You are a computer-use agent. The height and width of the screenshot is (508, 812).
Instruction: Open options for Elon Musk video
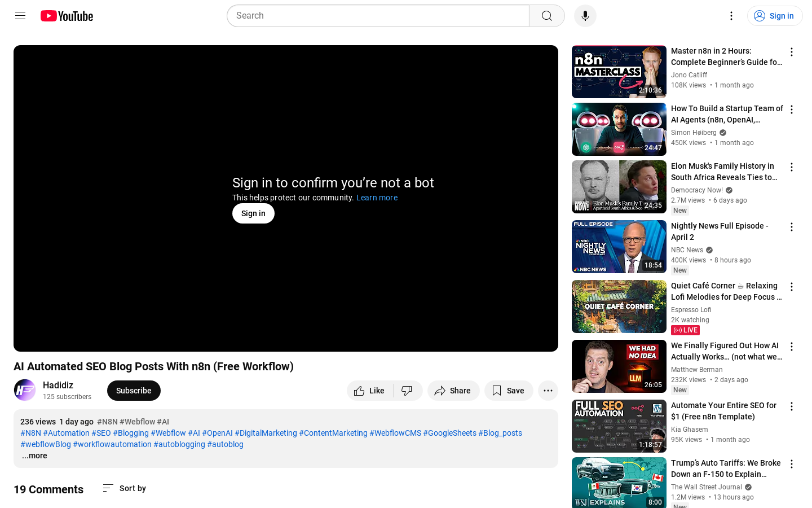point(792,167)
